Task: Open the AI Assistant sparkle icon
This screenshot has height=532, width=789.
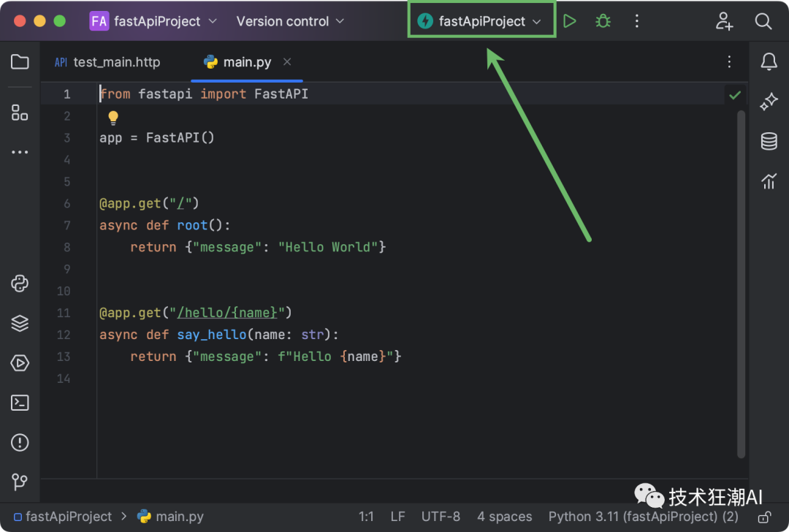Action: (769, 102)
